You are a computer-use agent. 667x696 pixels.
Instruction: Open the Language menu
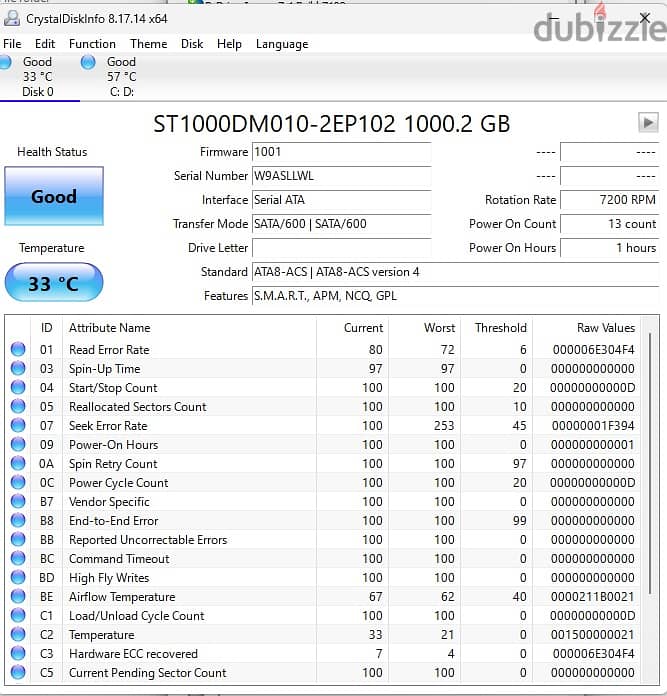282,44
